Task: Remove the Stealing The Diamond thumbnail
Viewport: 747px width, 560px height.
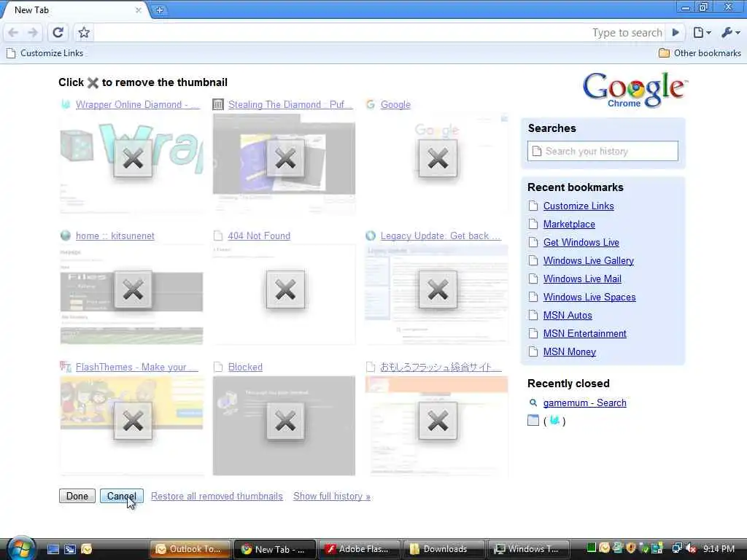Action: [x=285, y=158]
